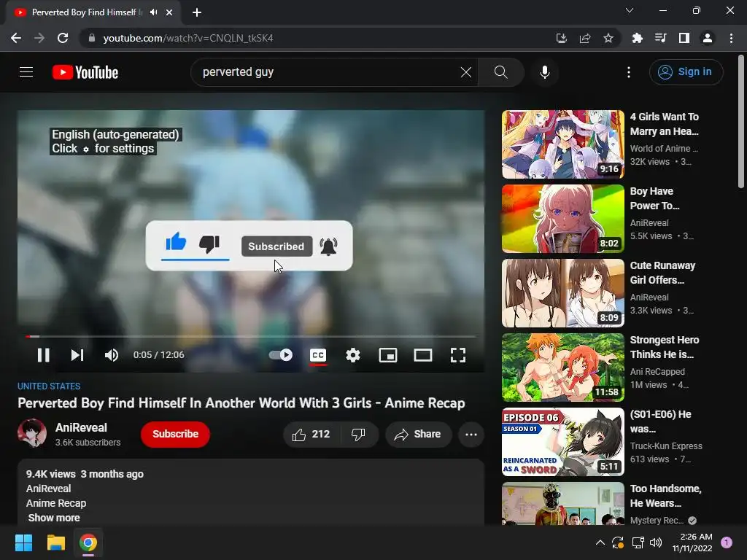Open the taskbar clock and date

[x=692, y=542]
